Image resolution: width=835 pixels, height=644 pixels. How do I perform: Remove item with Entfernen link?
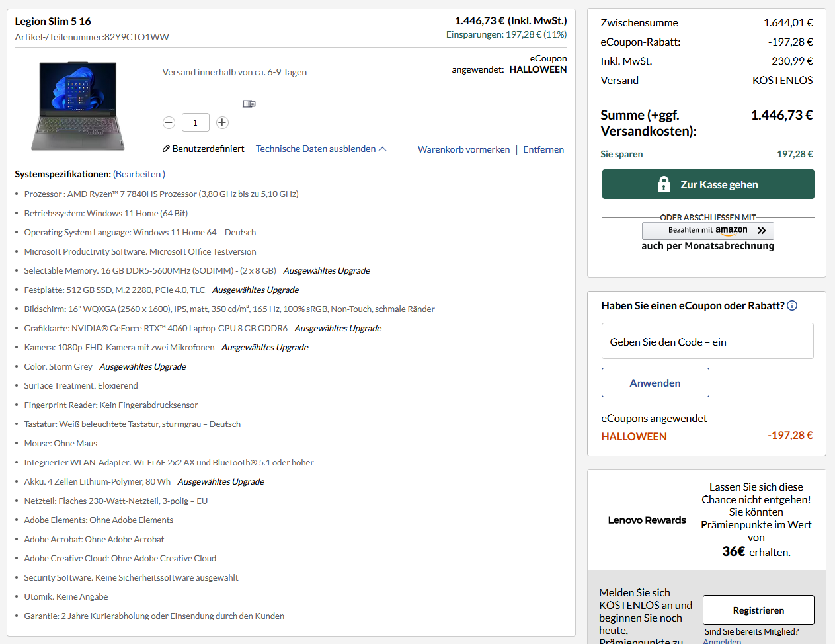click(543, 149)
